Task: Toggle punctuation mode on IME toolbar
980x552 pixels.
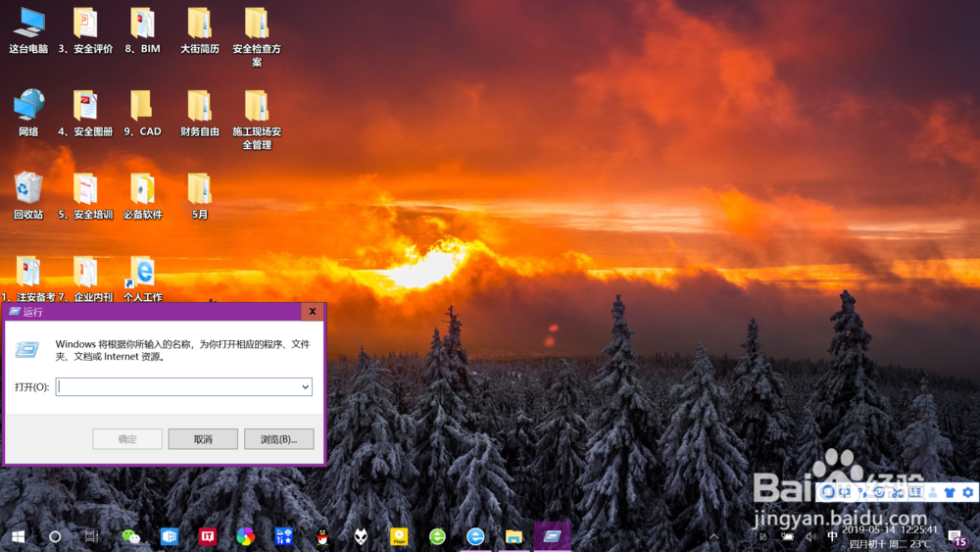Action: click(861, 492)
